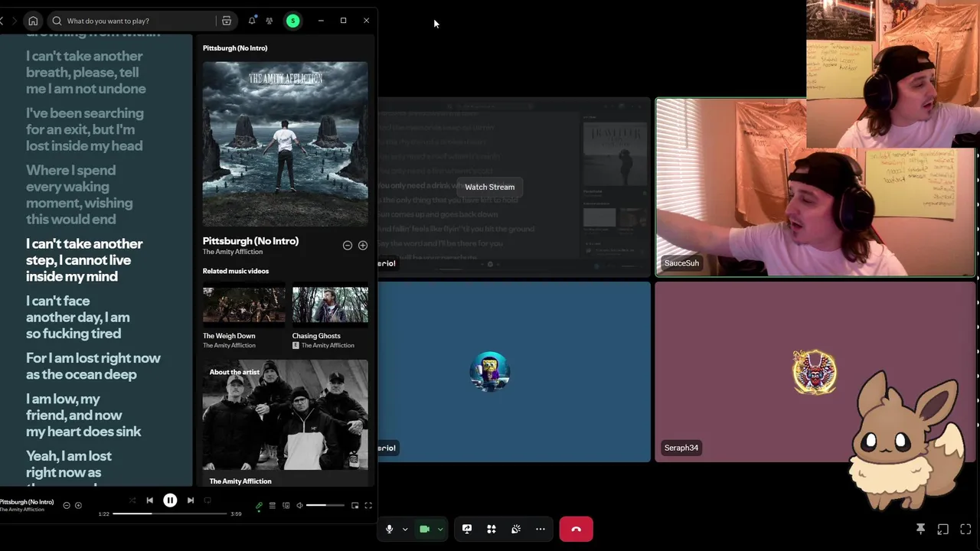Open Spotify profile avatar menu
The image size is (980, 551).
coord(292,21)
